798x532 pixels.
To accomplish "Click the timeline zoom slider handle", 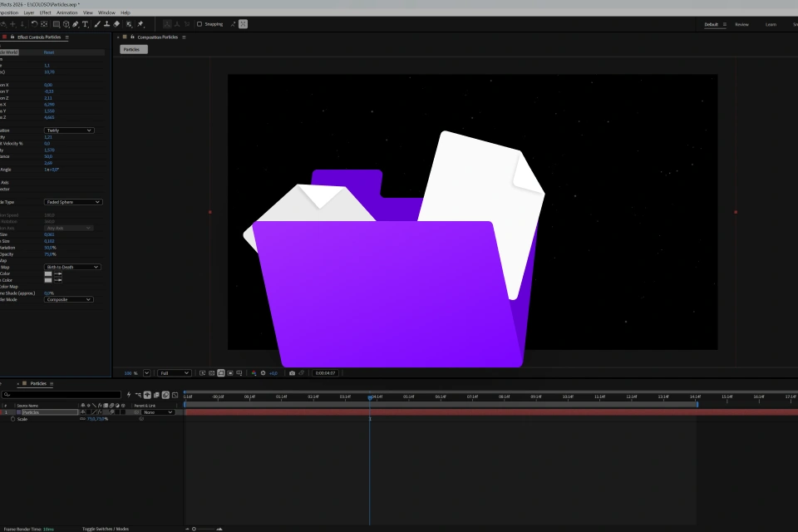I will click(194, 529).
